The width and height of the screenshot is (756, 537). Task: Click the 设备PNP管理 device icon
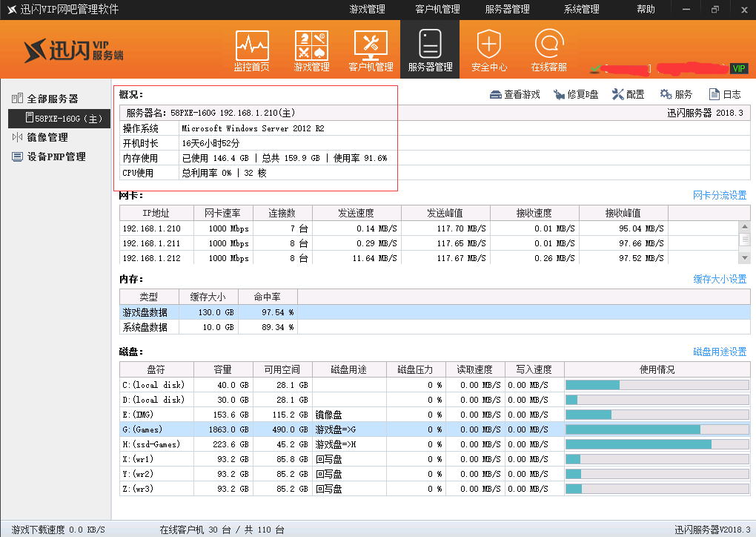pos(17,157)
